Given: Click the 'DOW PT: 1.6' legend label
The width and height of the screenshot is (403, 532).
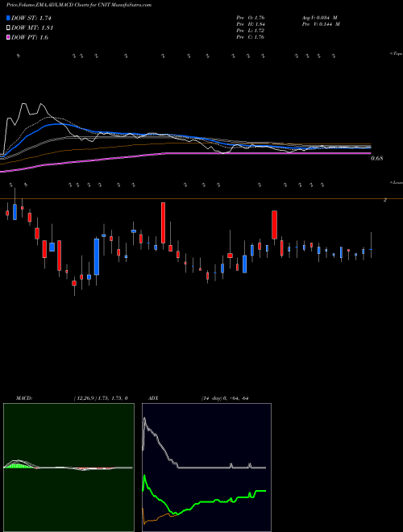Looking at the screenshot, I should pos(30,38).
